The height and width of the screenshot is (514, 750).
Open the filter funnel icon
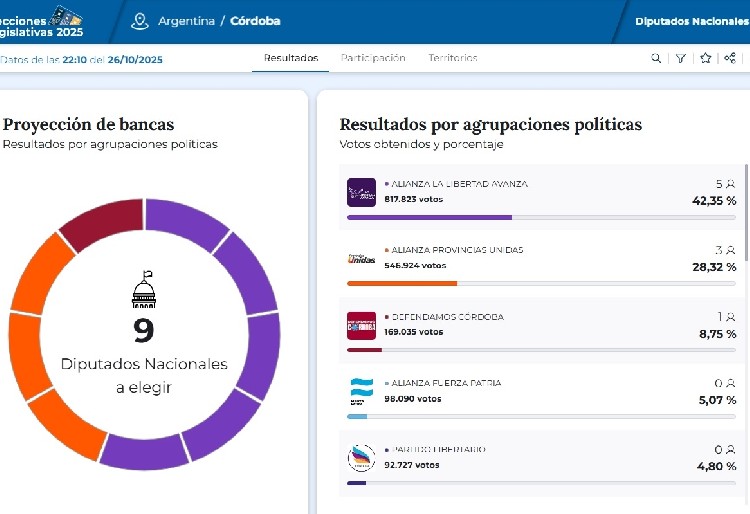pyautogui.click(x=681, y=58)
